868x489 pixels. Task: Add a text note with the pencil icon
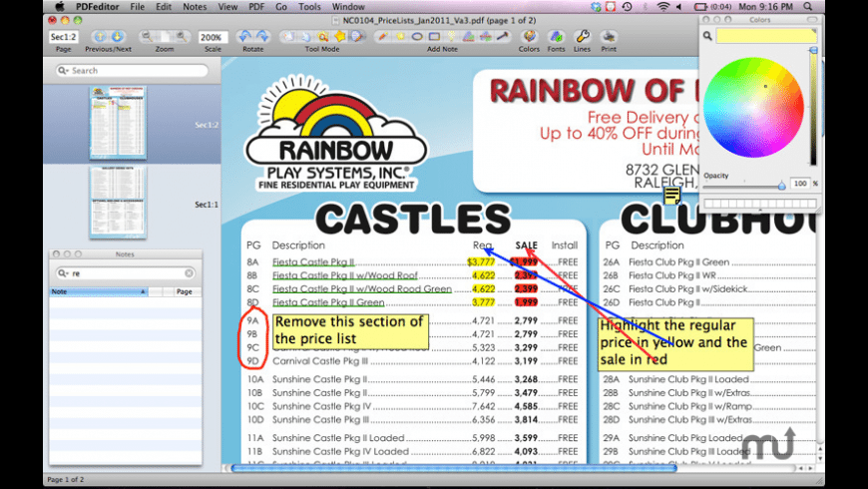(x=382, y=37)
